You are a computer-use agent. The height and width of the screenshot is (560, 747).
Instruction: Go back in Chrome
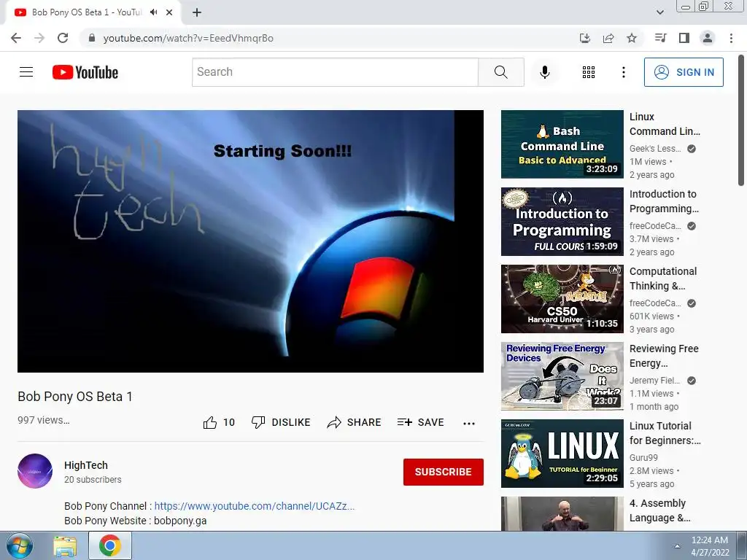tap(16, 38)
